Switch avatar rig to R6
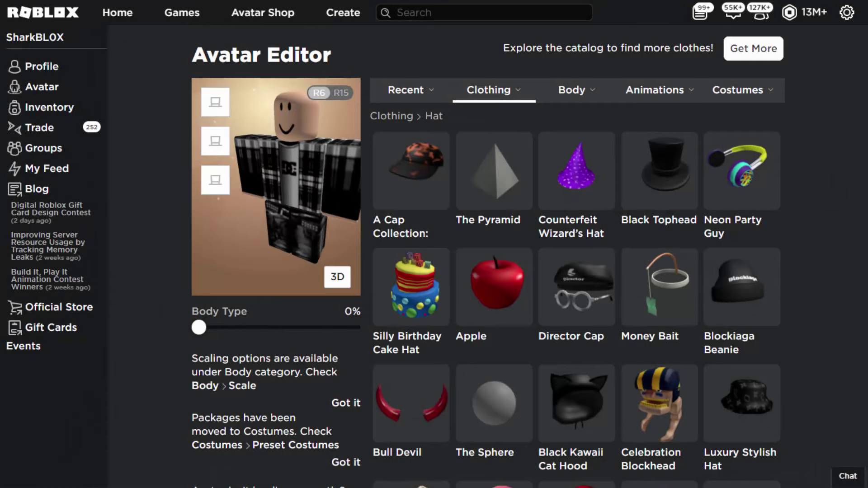This screenshot has width=868, height=488. [x=319, y=93]
